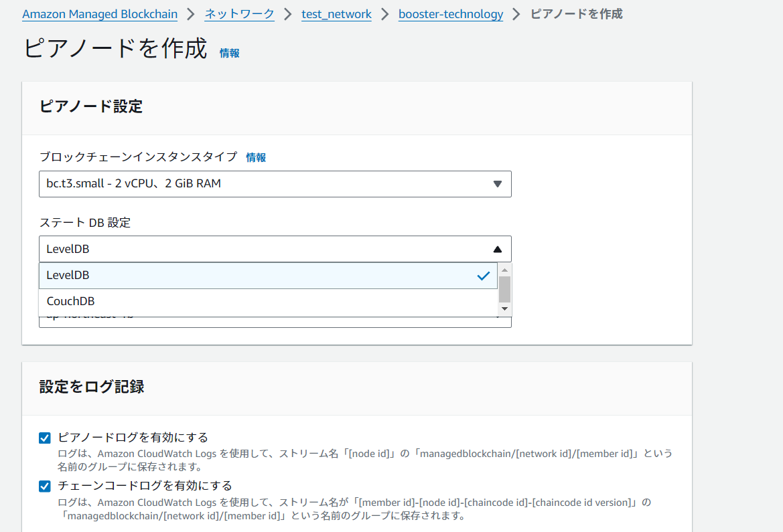Click the dropdown list scrollbar thumb
This screenshot has height=532, width=783.
click(505, 289)
